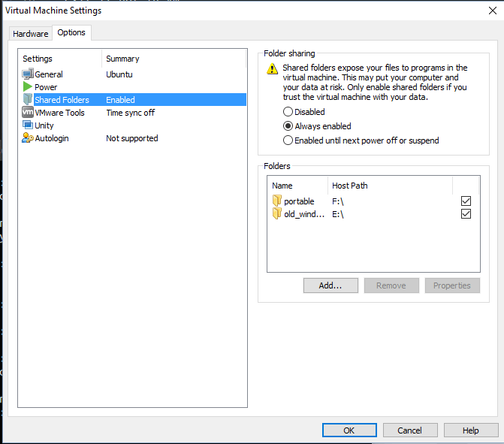
Task: Click the Time sync off summary text
Action: pos(131,113)
